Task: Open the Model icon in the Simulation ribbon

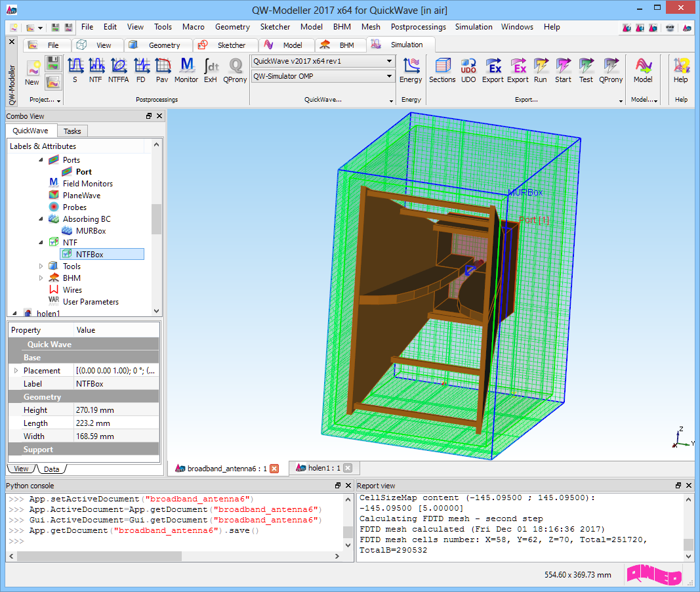Action: pos(643,70)
